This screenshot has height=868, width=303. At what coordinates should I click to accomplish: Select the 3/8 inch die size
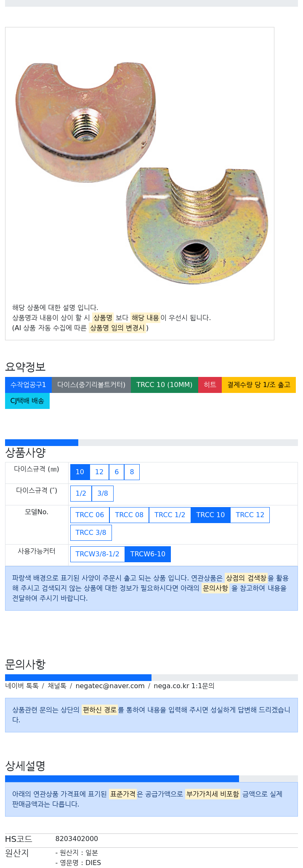pos(103,494)
